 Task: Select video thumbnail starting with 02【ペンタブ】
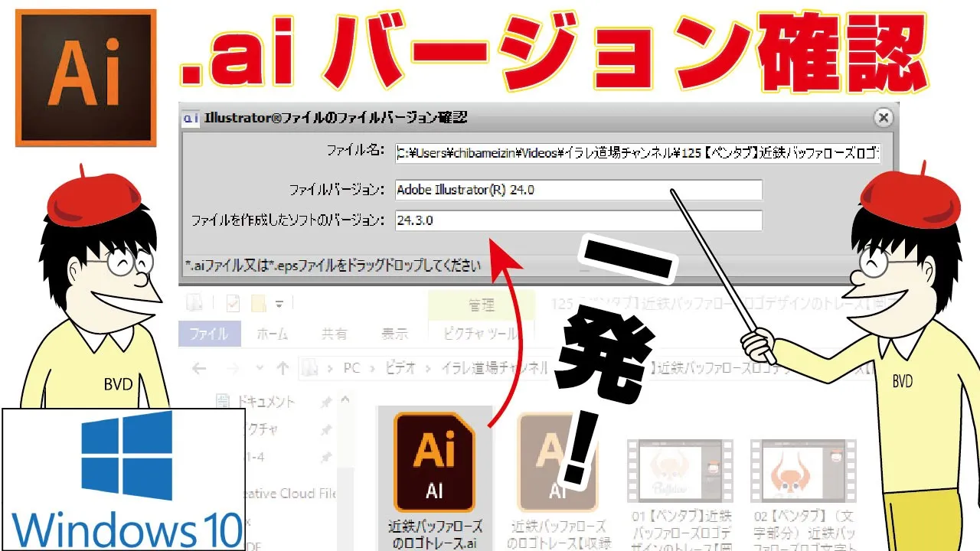coord(803,472)
